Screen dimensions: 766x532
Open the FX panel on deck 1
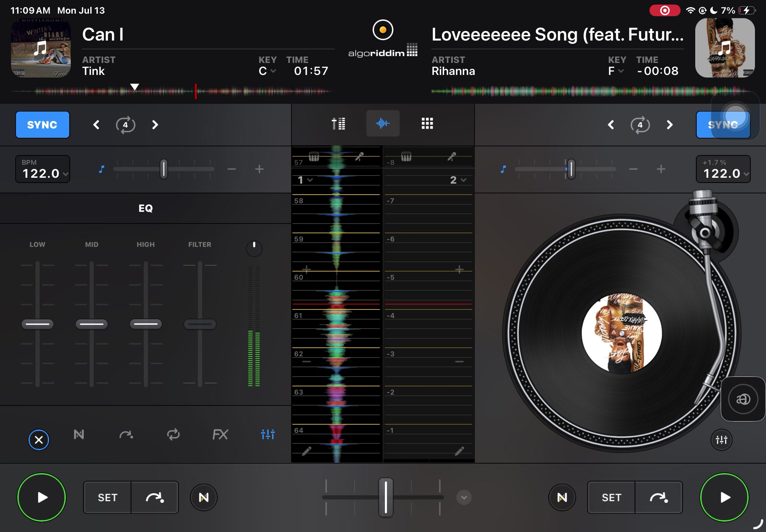click(220, 434)
